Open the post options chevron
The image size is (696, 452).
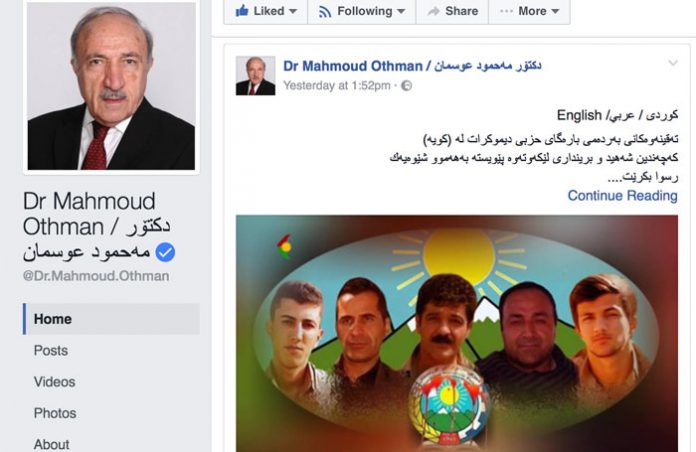pyautogui.click(x=673, y=63)
